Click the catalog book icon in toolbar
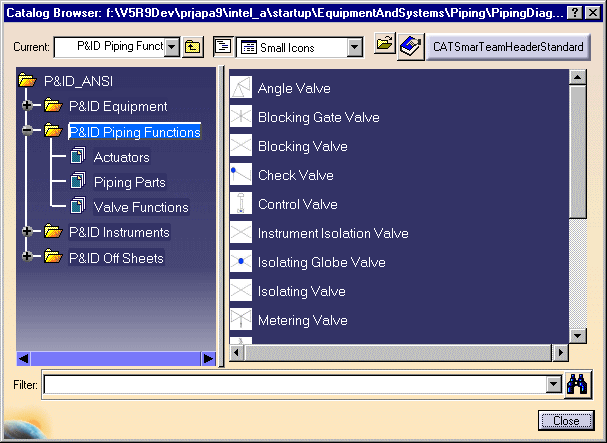This screenshot has width=607, height=443. [x=408, y=47]
